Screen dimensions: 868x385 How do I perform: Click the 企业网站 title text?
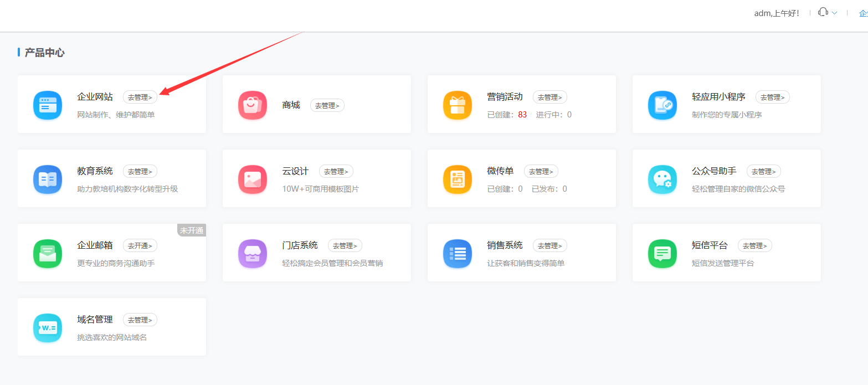pyautogui.click(x=95, y=97)
